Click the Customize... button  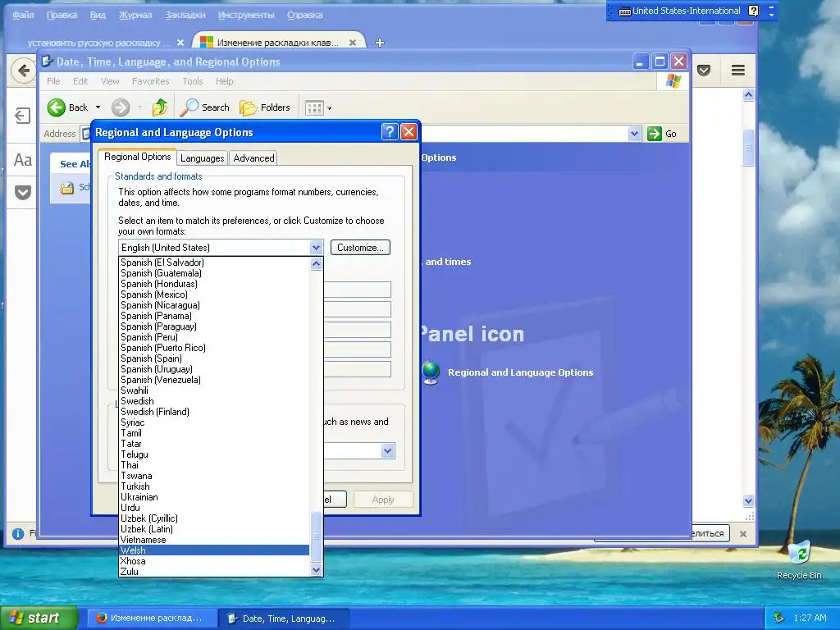tap(360, 248)
